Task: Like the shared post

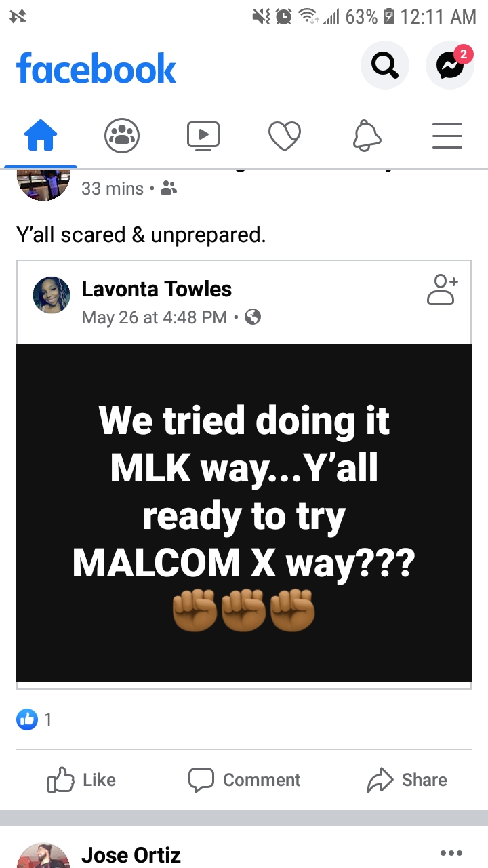Action: [x=82, y=781]
